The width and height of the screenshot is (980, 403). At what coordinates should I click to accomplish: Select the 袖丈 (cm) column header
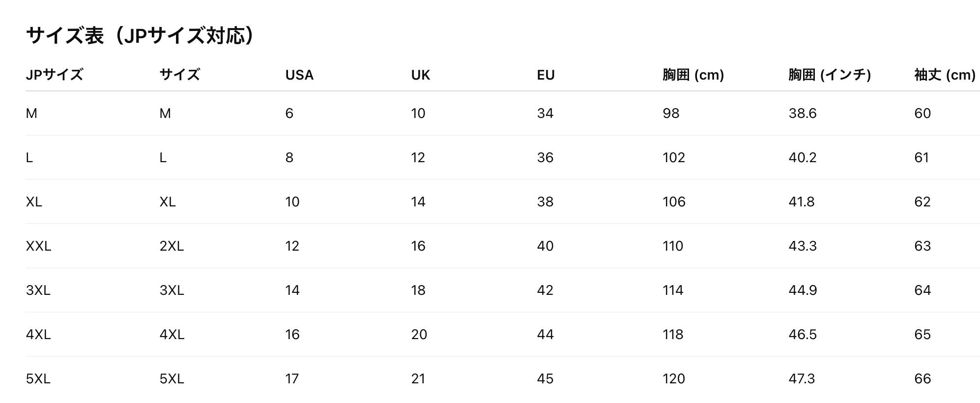[945, 75]
